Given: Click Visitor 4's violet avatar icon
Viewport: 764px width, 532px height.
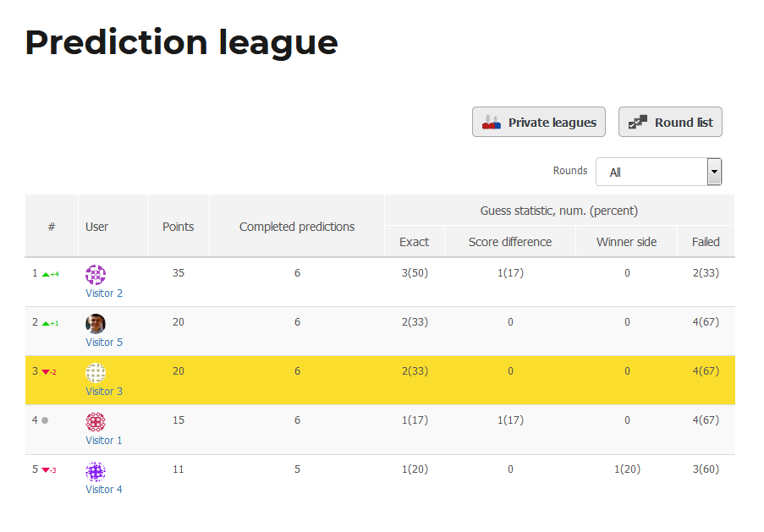Looking at the screenshot, I should click(x=96, y=470).
